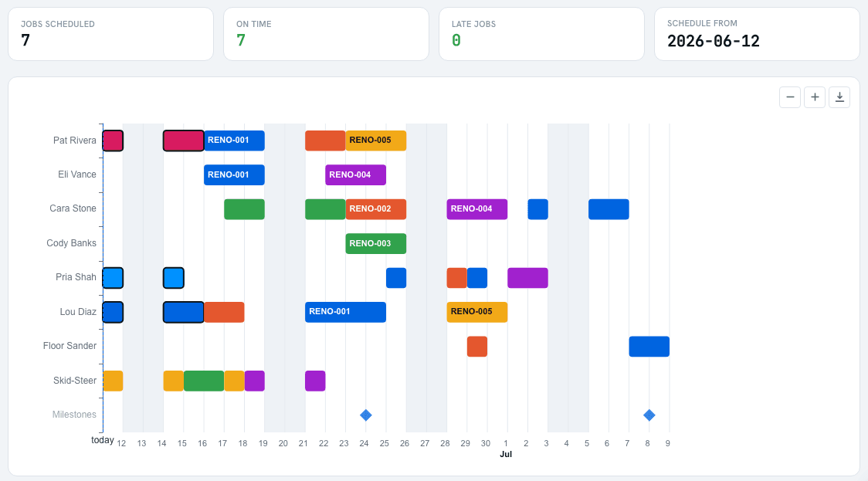
Task: Click the Pat Rivera row label
Action: pos(75,141)
